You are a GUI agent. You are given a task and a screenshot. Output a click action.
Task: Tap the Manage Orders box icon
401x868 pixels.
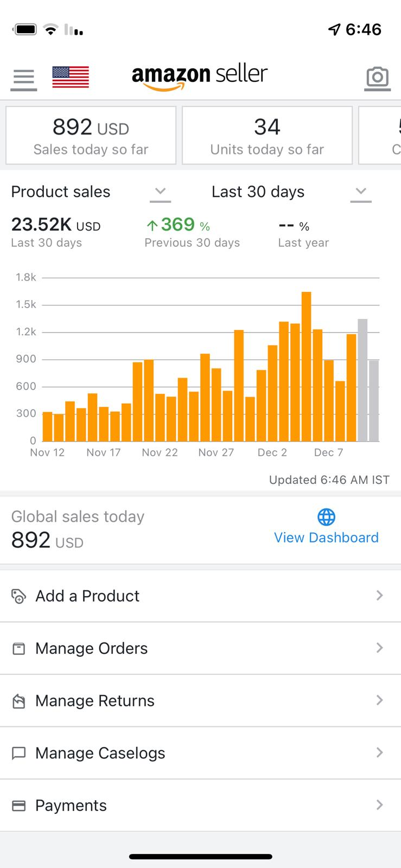(18, 648)
